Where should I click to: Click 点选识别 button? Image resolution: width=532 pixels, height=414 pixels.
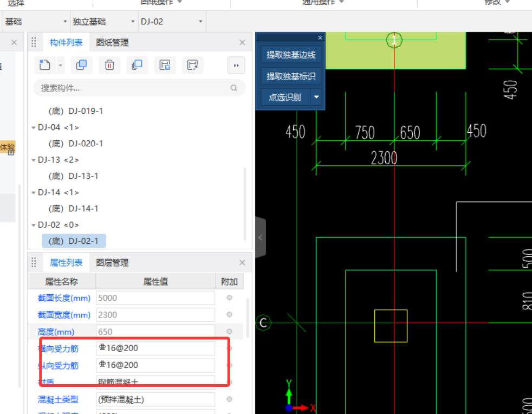(x=285, y=98)
